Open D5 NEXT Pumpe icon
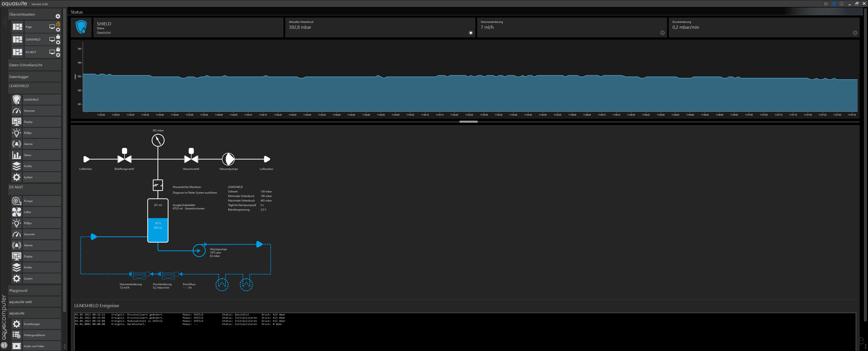Screen dimensions: 868x351 [x=17, y=201]
